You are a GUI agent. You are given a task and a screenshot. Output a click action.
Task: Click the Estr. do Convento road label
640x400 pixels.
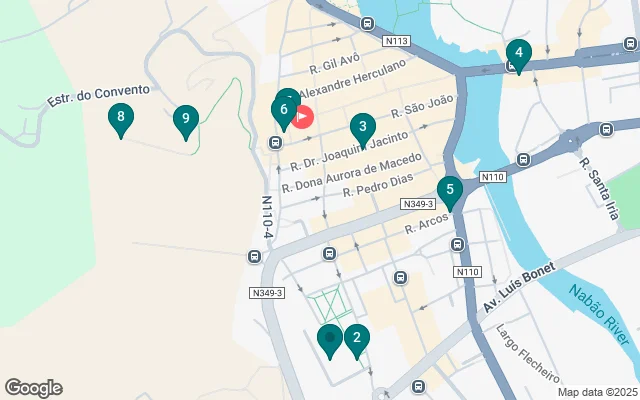point(98,95)
